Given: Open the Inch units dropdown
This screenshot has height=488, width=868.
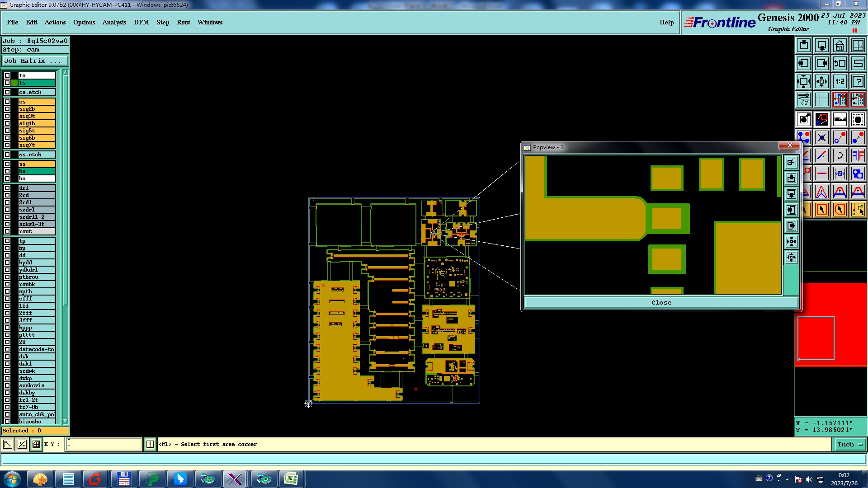Looking at the screenshot, I should [849, 444].
